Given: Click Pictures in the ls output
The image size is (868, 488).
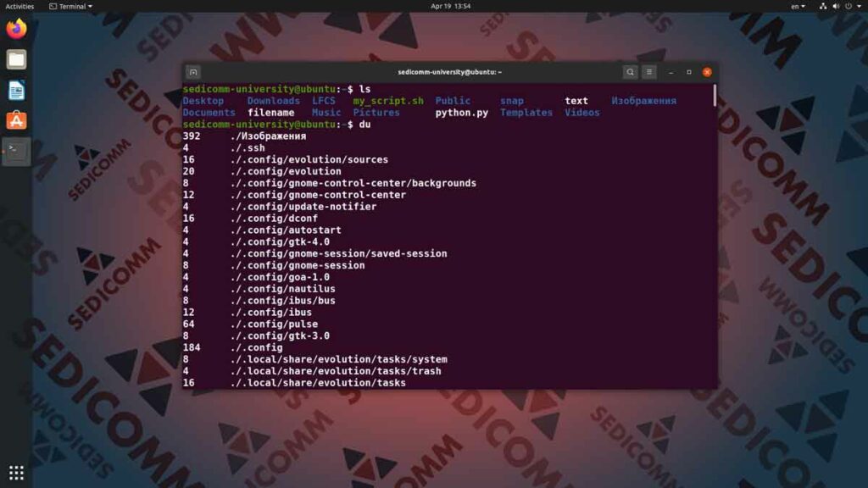Looking at the screenshot, I should coord(376,113).
